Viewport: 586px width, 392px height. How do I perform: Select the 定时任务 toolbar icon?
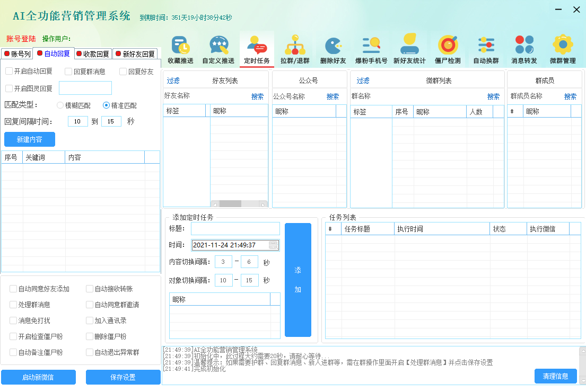257,50
